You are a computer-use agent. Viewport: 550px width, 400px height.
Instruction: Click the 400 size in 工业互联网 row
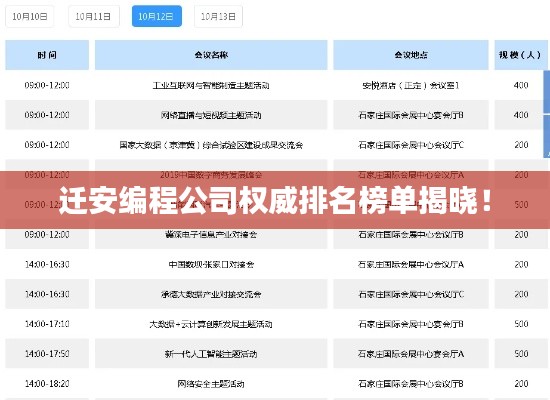[x=521, y=85]
